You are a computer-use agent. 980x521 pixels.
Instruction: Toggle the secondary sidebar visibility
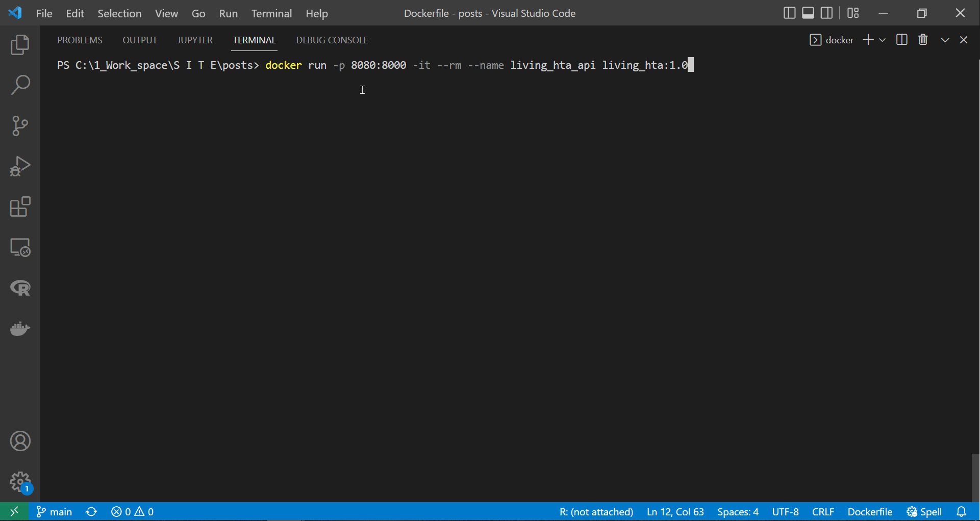[827, 13]
